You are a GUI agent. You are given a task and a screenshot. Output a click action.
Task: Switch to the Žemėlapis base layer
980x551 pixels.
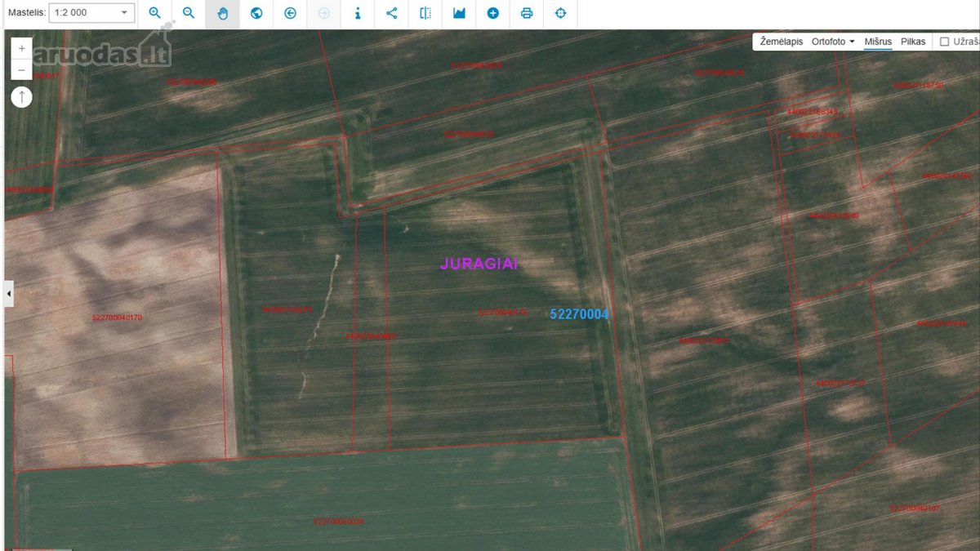pos(782,42)
